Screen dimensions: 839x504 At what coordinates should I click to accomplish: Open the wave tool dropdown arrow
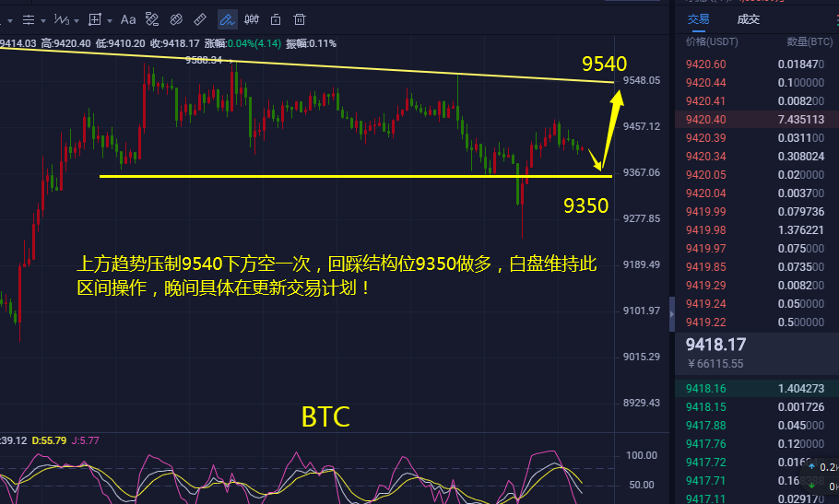(77, 21)
